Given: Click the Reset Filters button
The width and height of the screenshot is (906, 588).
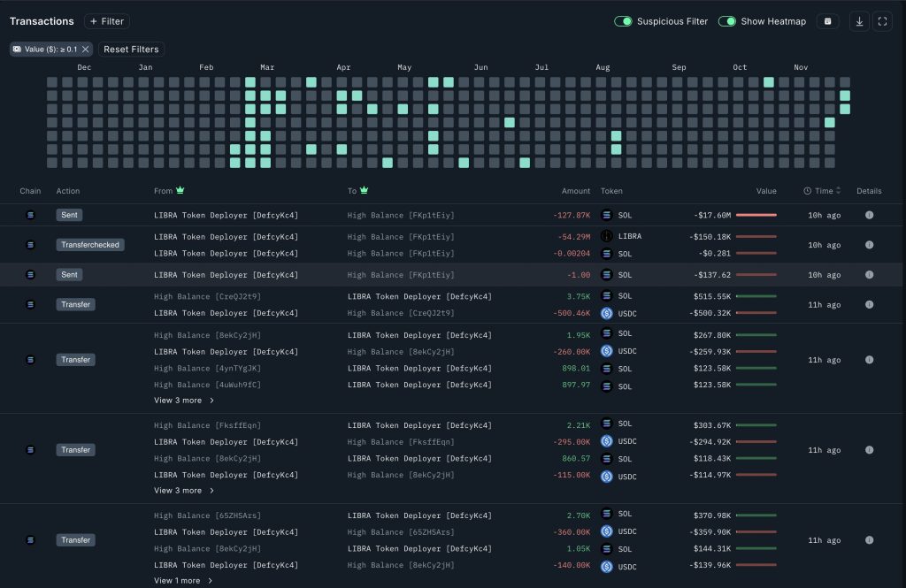Looking at the screenshot, I should [131, 50].
